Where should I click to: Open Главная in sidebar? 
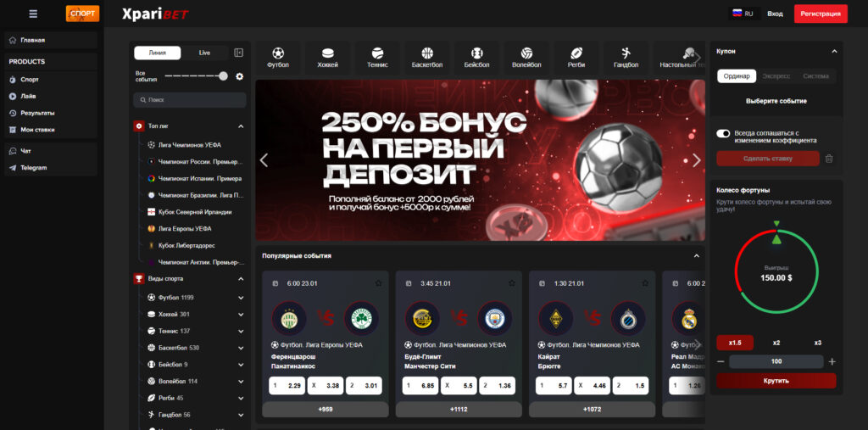50,40
